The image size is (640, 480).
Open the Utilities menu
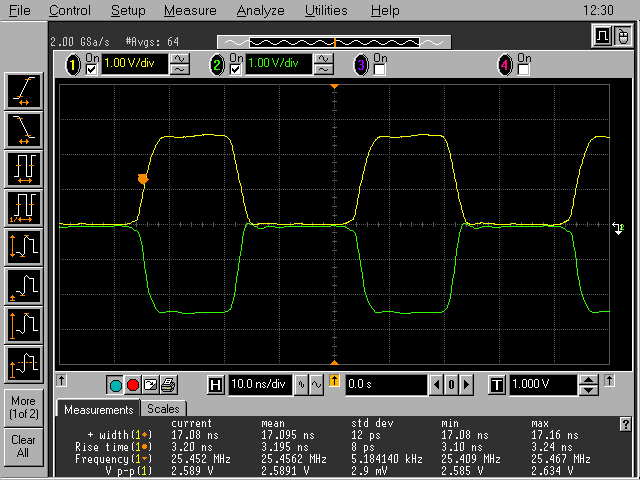point(326,10)
